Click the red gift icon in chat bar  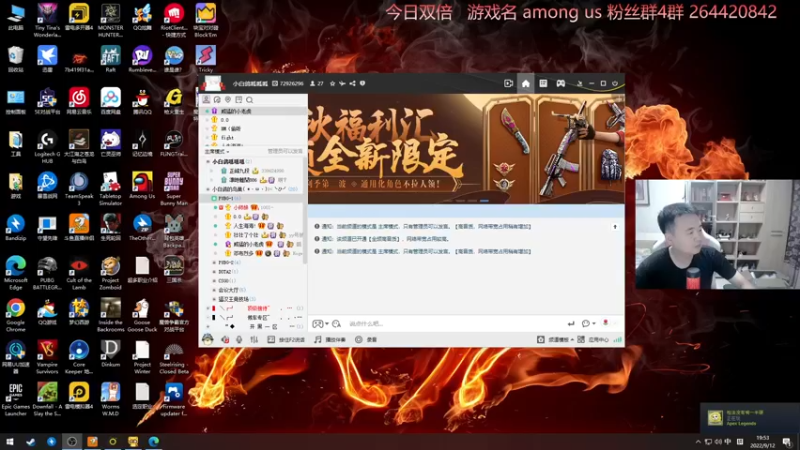(606, 323)
